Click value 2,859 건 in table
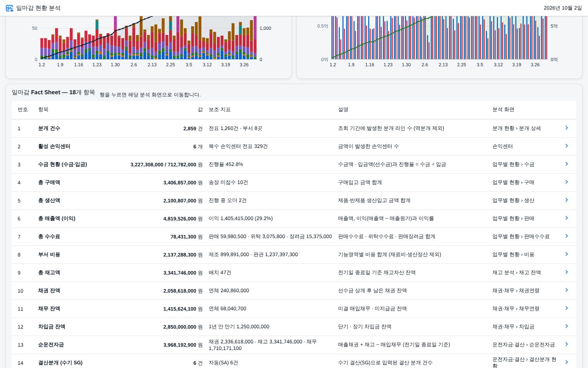588x368 pixels. pyautogui.click(x=193, y=128)
